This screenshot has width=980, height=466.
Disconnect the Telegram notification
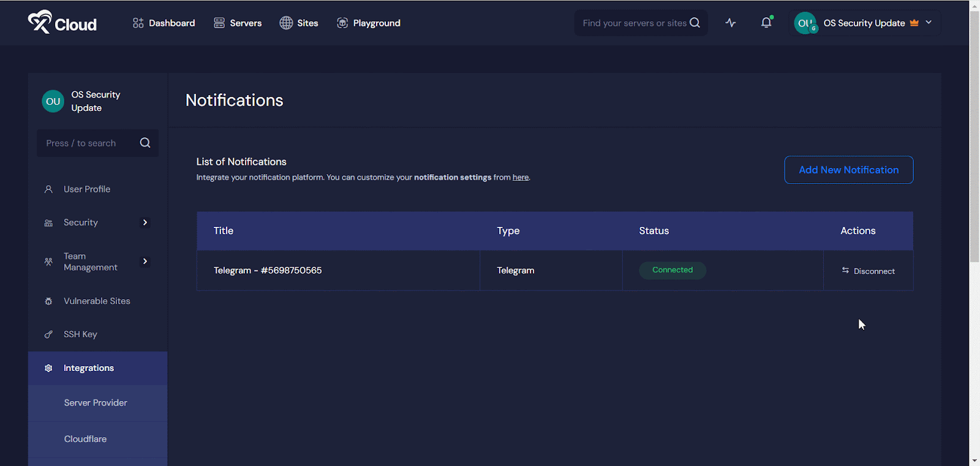(x=869, y=271)
